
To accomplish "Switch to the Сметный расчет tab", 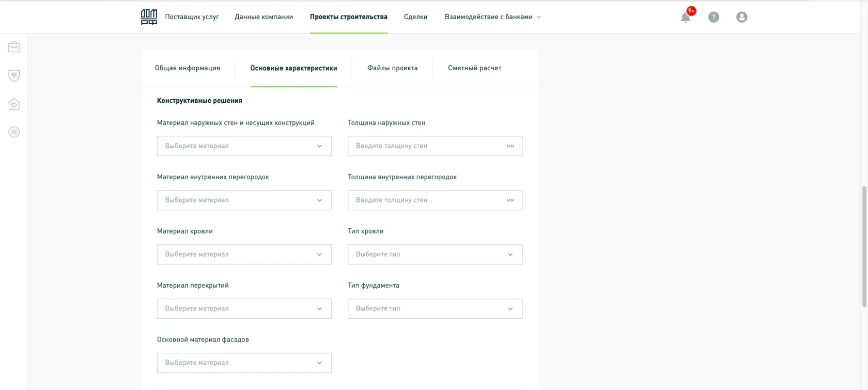I will point(474,68).
